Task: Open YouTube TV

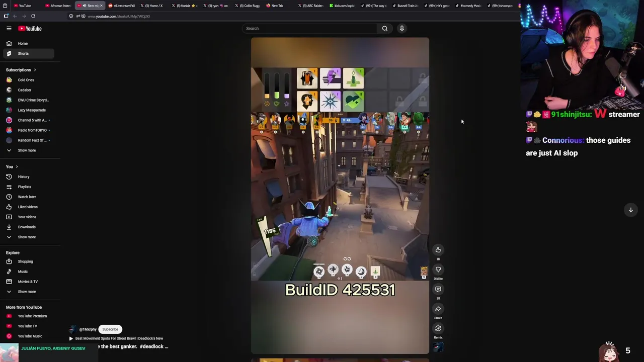Action: click(x=29, y=326)
